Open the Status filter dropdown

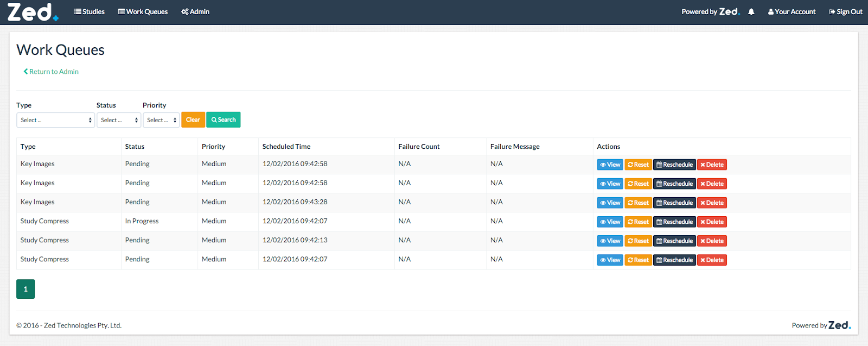click(119, 120)
